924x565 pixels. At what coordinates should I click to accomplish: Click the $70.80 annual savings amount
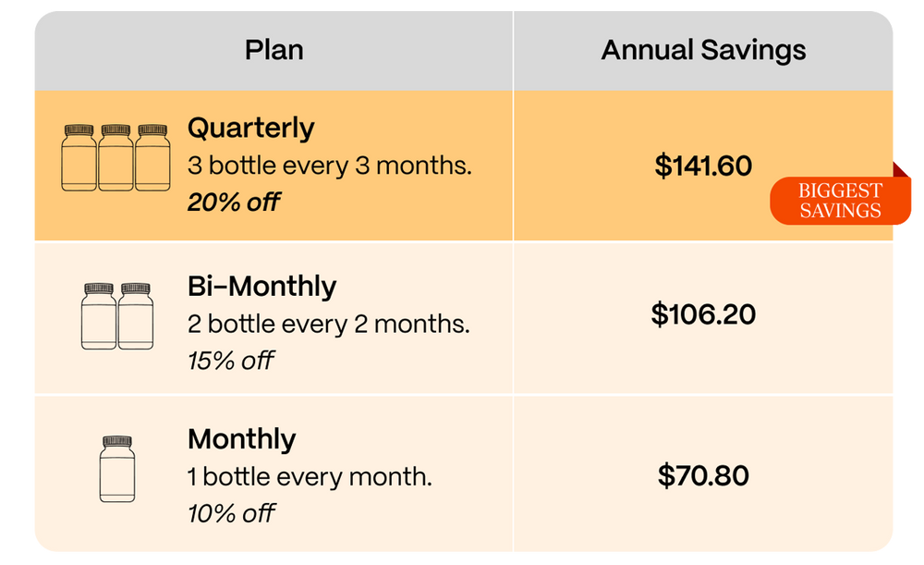pos(703,475)
